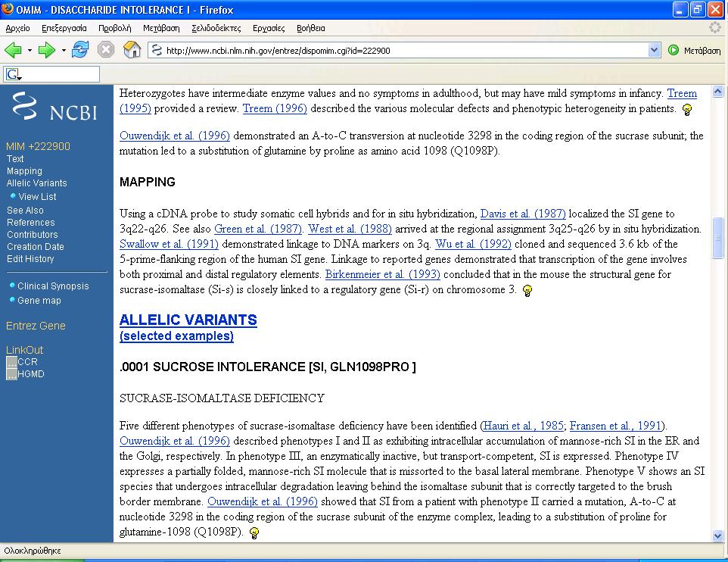Open the Επεξεργασία menu
The width and height of the screenshot is (728, 562).
(64, 28)
